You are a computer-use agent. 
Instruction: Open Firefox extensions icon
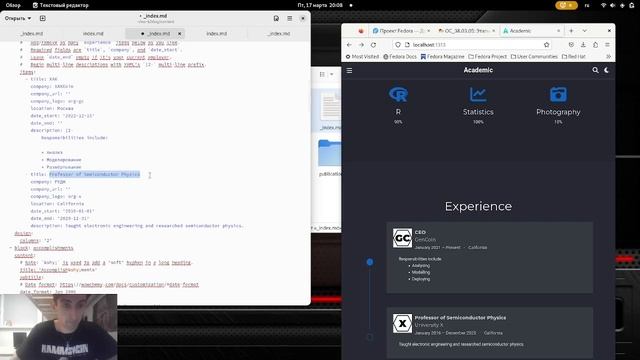596,44
